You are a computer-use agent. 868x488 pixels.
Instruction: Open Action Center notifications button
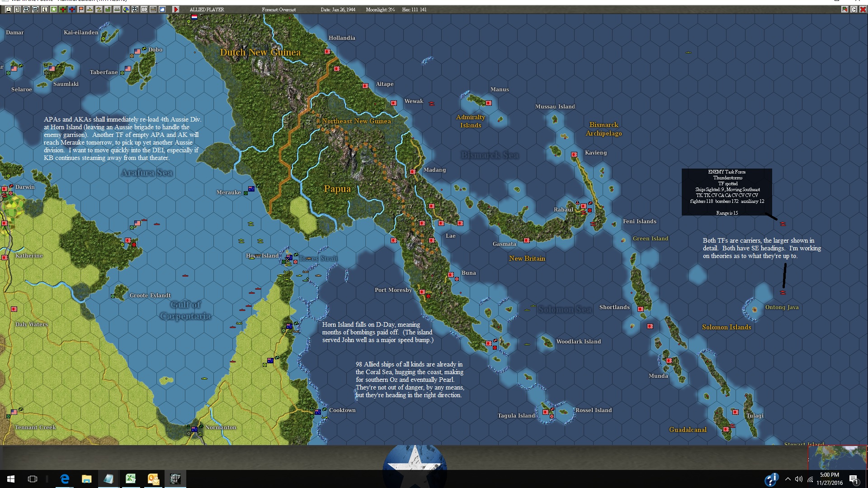[854, 479]
